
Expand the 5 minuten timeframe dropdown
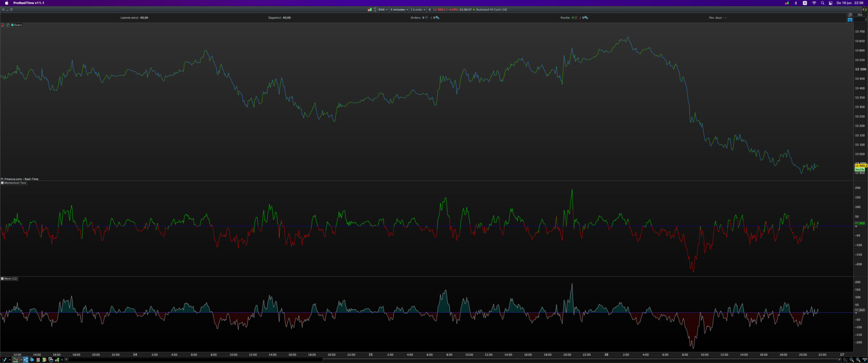click(399, 10)
